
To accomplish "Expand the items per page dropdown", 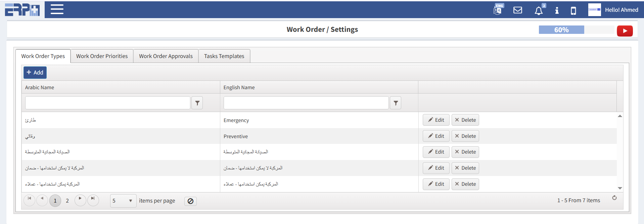I will 130,201.
